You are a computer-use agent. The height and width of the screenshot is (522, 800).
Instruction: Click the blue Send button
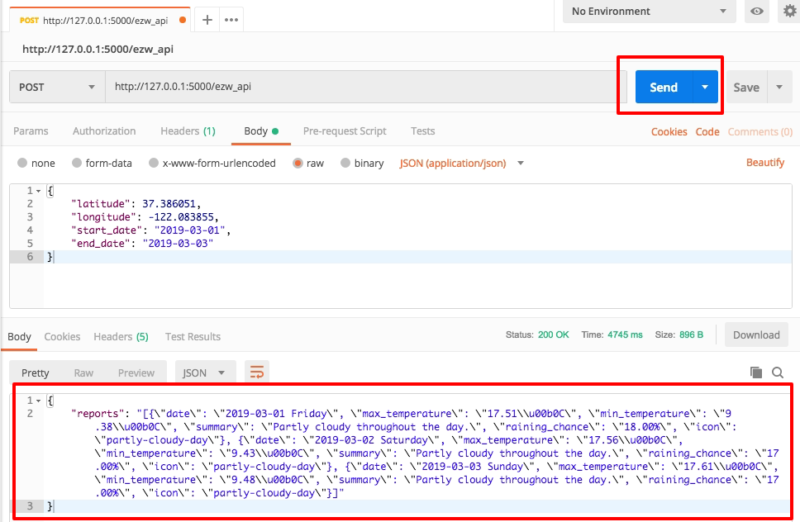(x=663, y=87)
